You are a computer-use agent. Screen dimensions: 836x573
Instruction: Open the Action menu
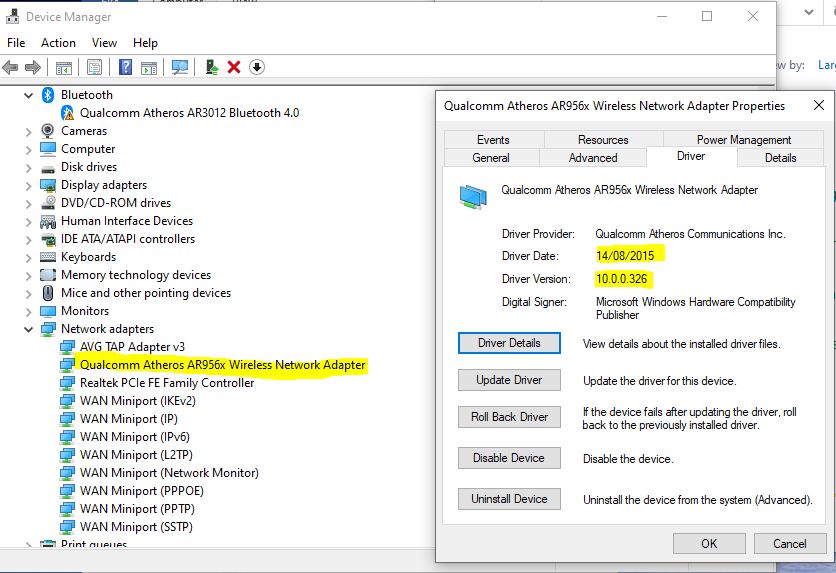click(x=58, y=43)
